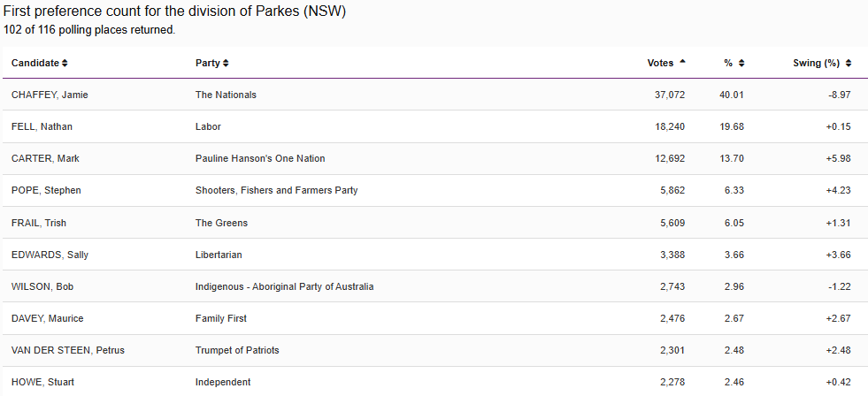Click the Votes column header text

[x=660, y=64]
